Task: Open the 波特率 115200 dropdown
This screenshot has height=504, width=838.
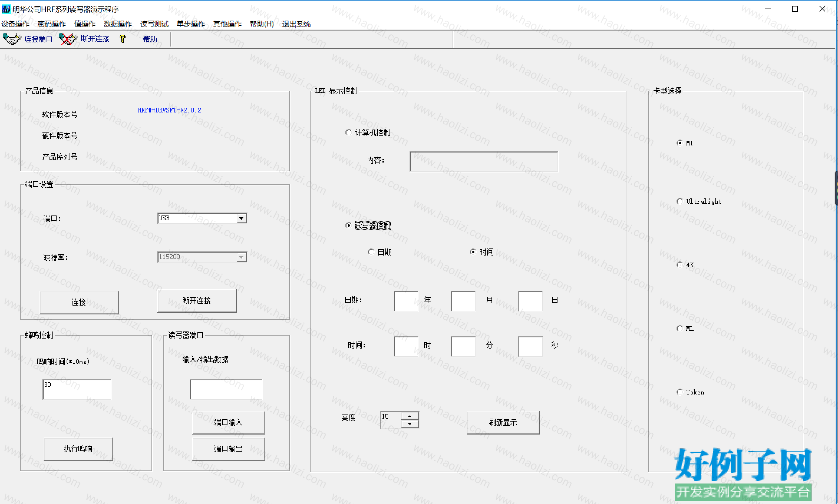Action: pyautogui.click(x=241, y=257)
